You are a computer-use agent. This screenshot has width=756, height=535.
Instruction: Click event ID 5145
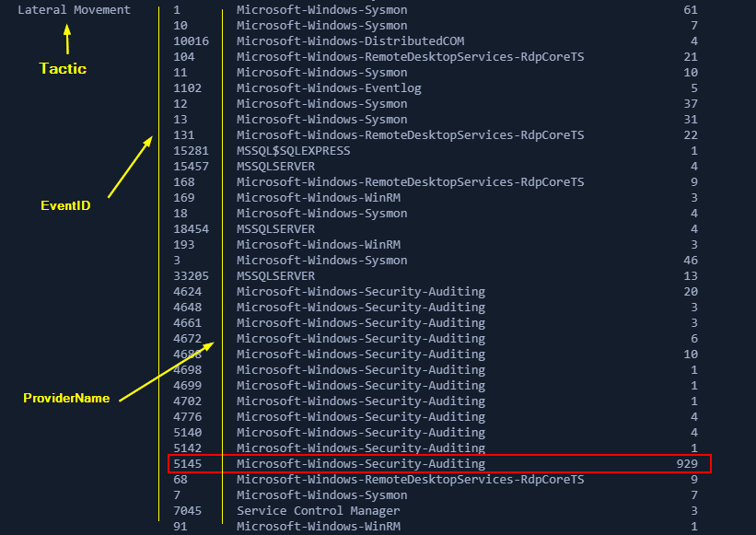(x=188, y=464)
